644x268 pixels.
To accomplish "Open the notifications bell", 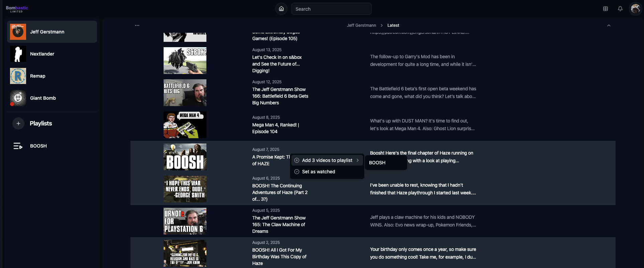I will (x=620, y=9).
